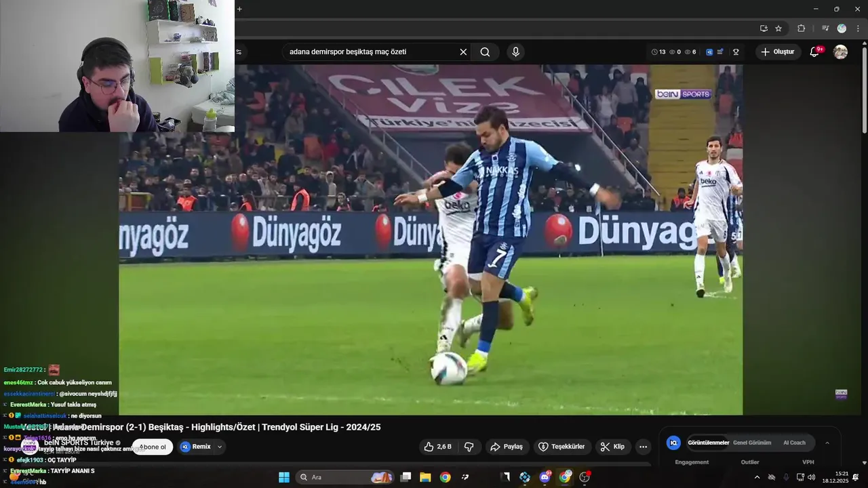
Task: Click the Remix button
Action: coord(196,447)
